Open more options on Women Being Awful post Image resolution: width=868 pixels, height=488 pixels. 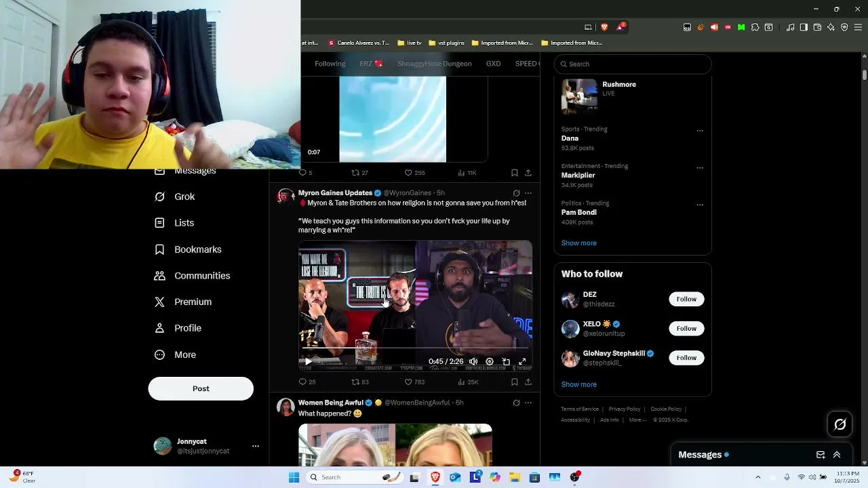coord(528,403)
